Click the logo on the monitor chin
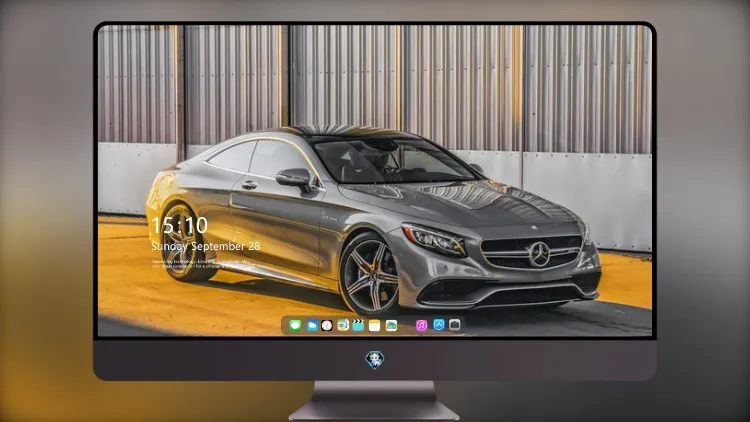 tap(375, 360)
